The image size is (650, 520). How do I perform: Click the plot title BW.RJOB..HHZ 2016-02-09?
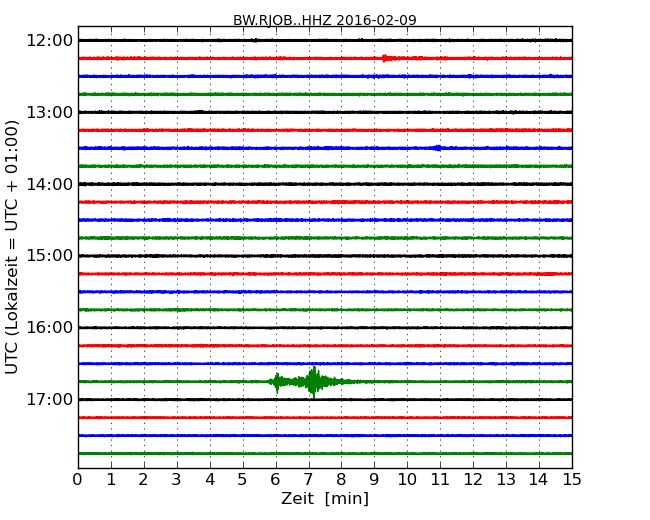point(325,20)
